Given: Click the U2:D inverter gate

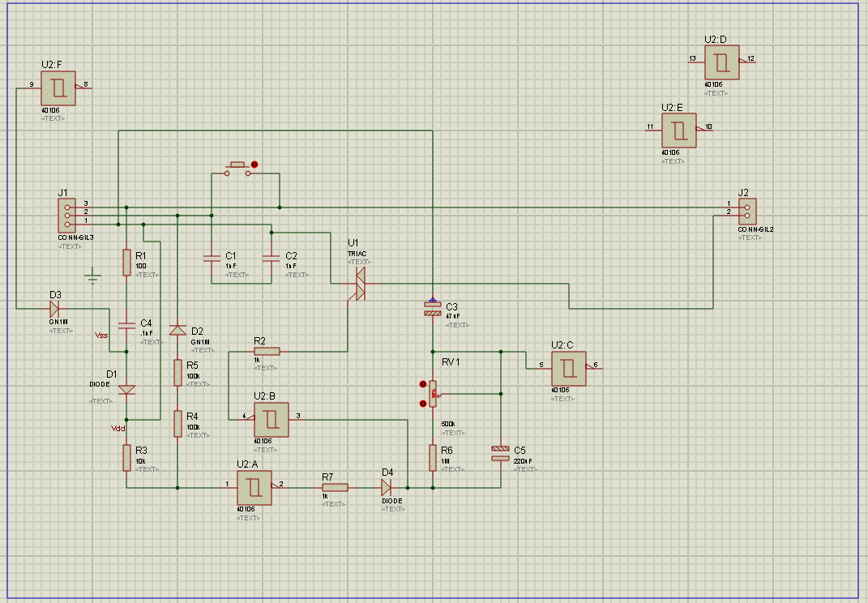Looking at the screenshot, I should (x=722, y=62).
